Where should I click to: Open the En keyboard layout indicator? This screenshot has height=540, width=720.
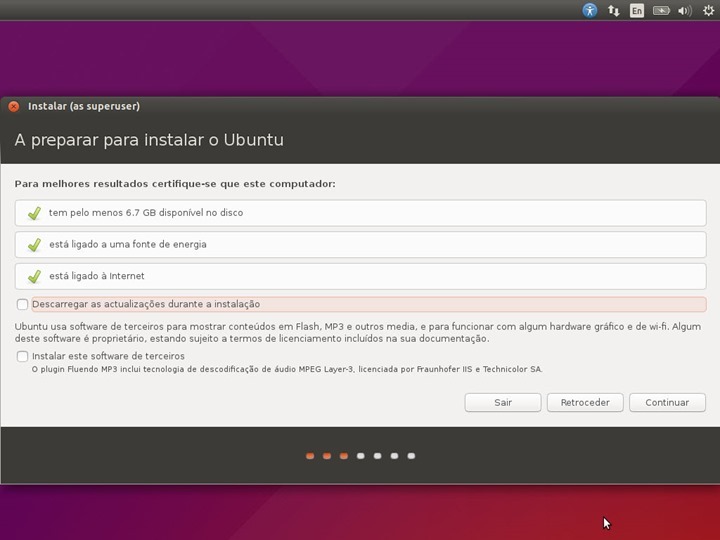tap(637, 11)
